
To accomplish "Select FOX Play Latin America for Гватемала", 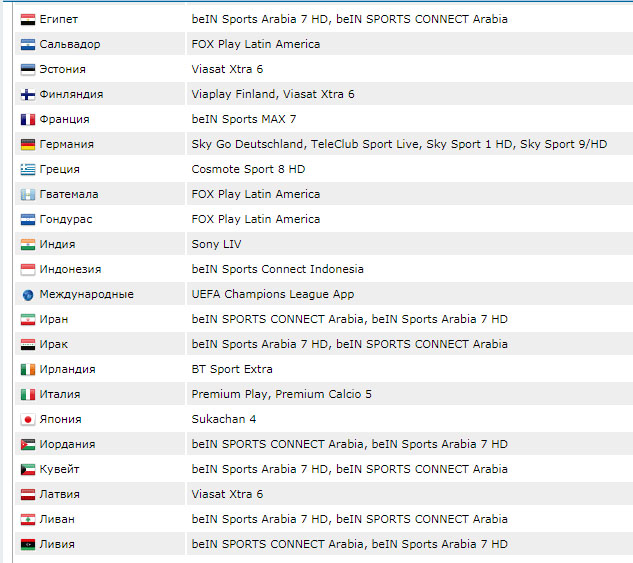I will [256, 195].
